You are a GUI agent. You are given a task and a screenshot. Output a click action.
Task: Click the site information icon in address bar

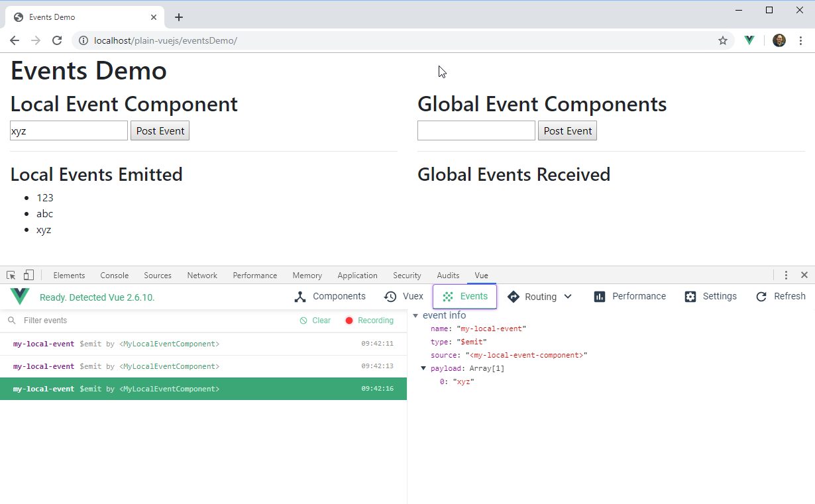[x=83, y=40]
